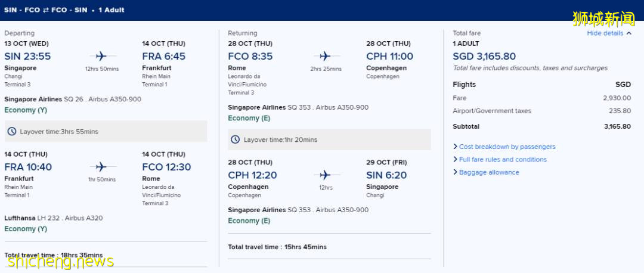Click the FCO to CPH plane icon
This screenshot has height=273, width=644.
(325, 56)
